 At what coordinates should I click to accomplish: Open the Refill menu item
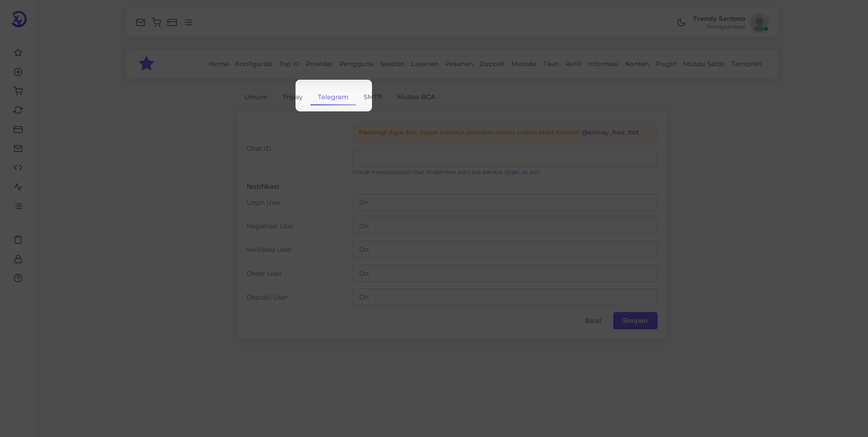pyautogui.click(x=573, y=64)
